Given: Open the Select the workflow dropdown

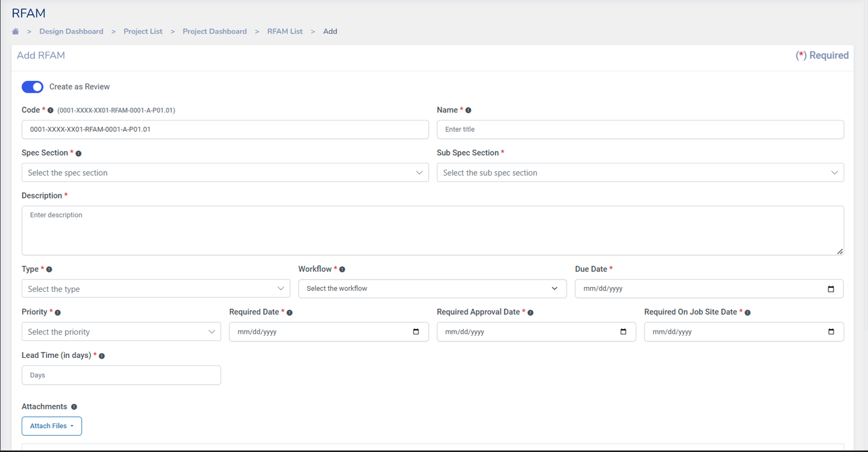Looking at the screenshot, I should 432,289.
